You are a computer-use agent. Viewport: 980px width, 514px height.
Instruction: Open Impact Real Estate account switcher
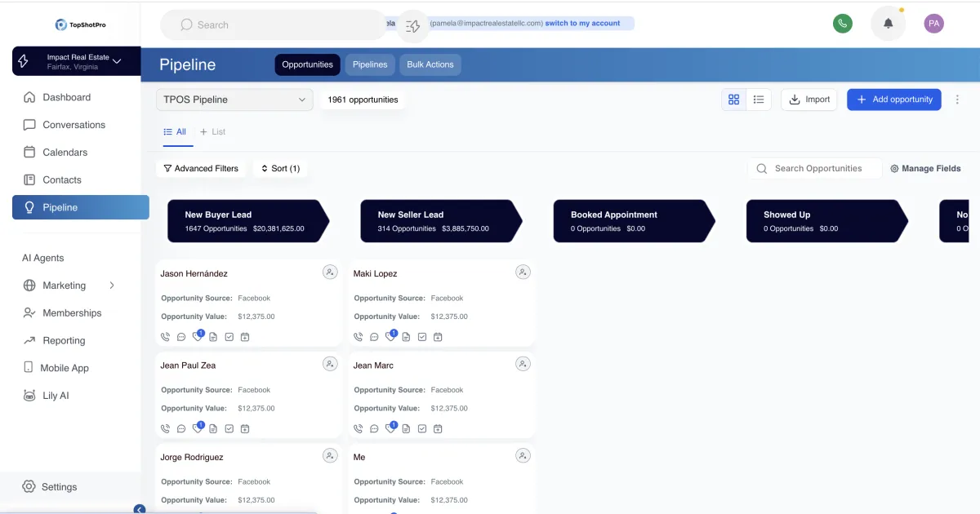coord(76,61)
